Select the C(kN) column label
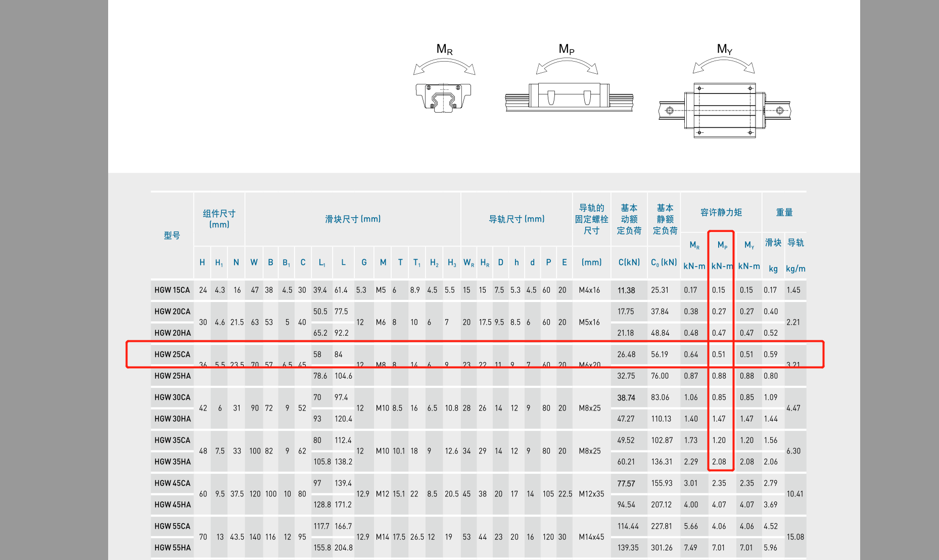939x560 pixels. 629,262
